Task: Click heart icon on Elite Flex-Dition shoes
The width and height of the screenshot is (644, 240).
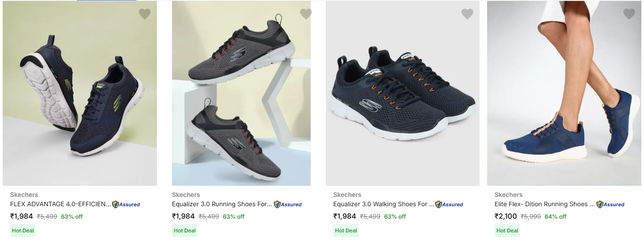Action: 629,14
